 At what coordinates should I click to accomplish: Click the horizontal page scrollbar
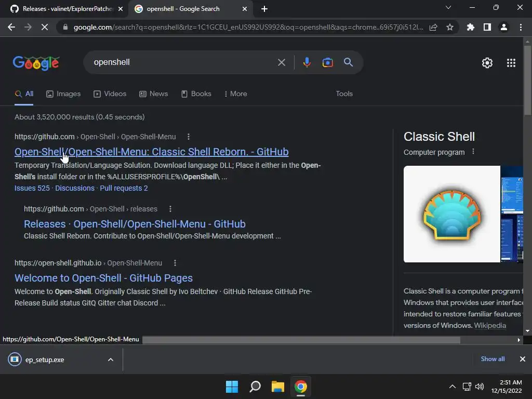point(301,340)
